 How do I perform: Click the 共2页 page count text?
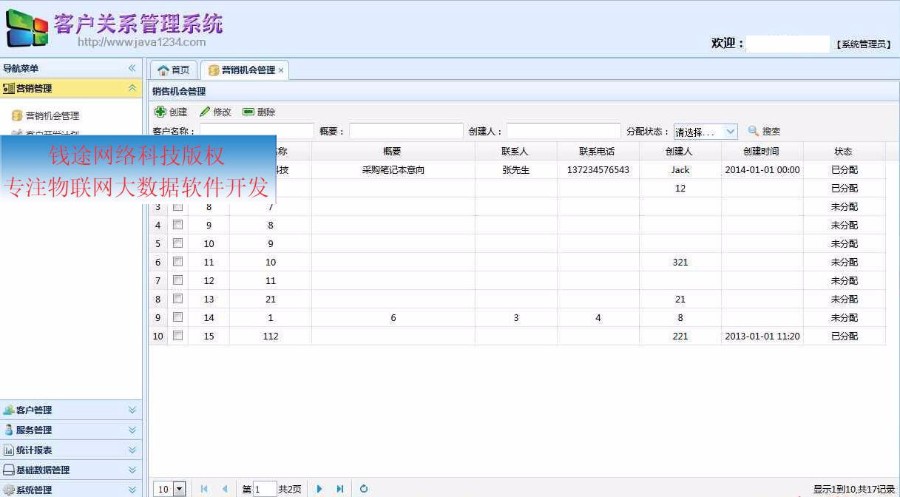coord(289,490)
